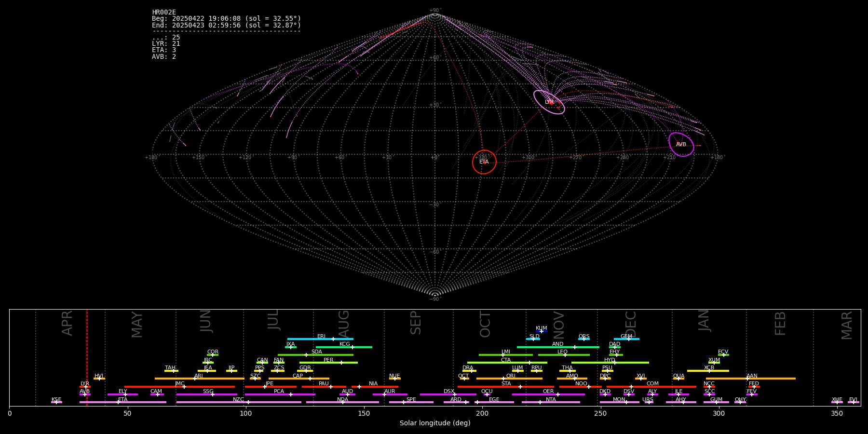The image size is (868, 434).
Task: Click the LYR radiant ellipse on the map
Action: (x=549, y=102)
